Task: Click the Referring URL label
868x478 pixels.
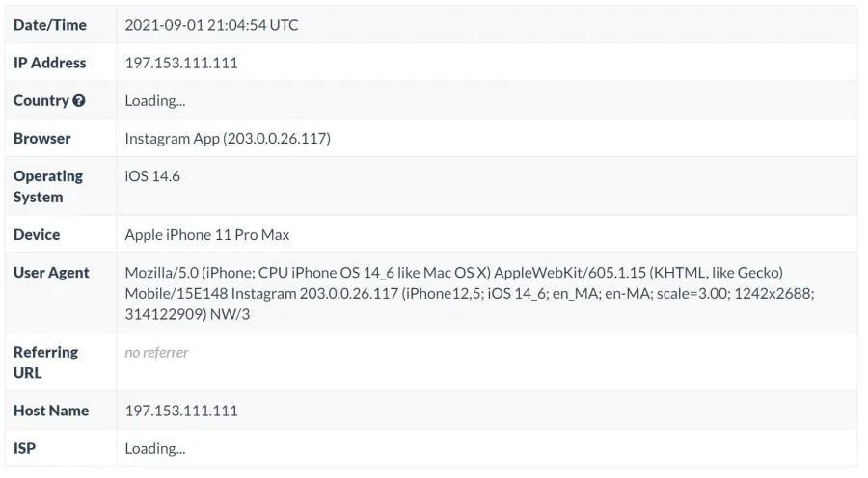Action: (46, 362)
